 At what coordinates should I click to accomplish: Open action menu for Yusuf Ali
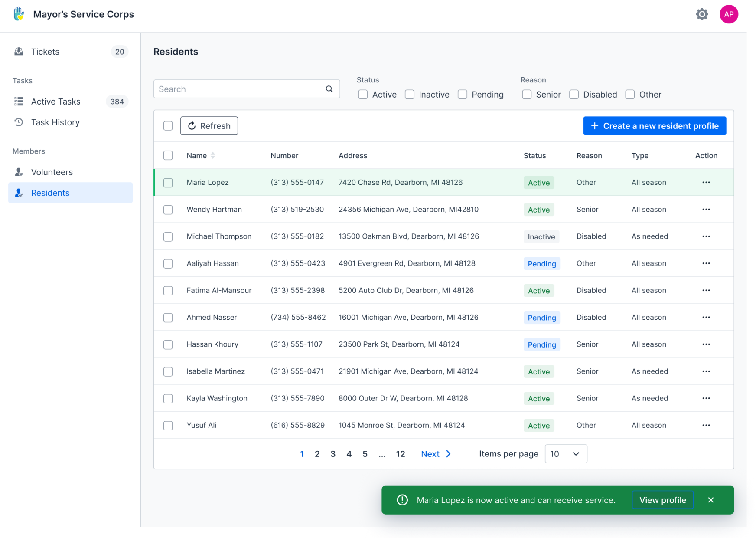pyautogui.click(x=706, y=425)
